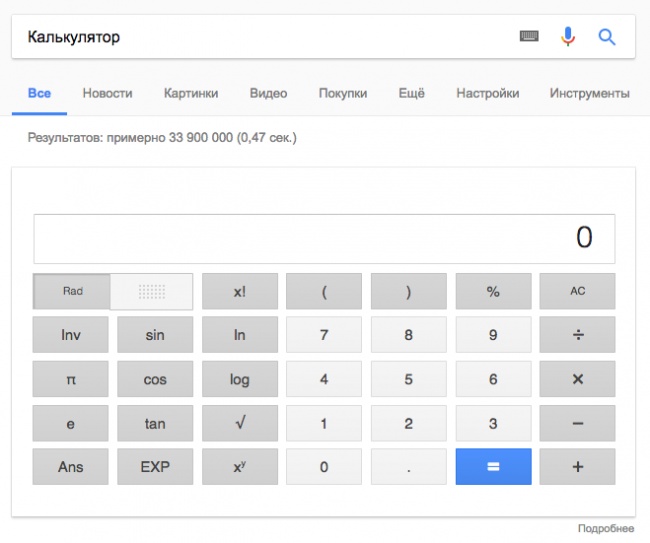Clear the calculator with AC

pyautogui.click(x=577, y=291)
